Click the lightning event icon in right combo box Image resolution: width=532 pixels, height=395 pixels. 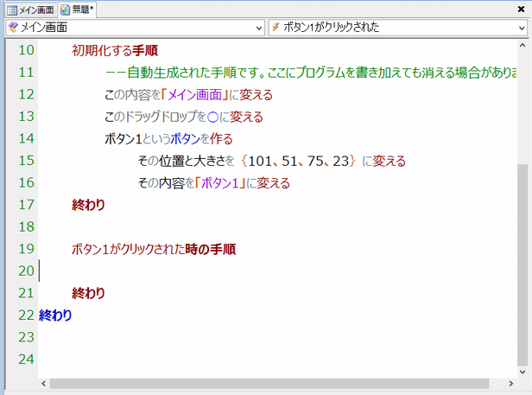point(275,28)
